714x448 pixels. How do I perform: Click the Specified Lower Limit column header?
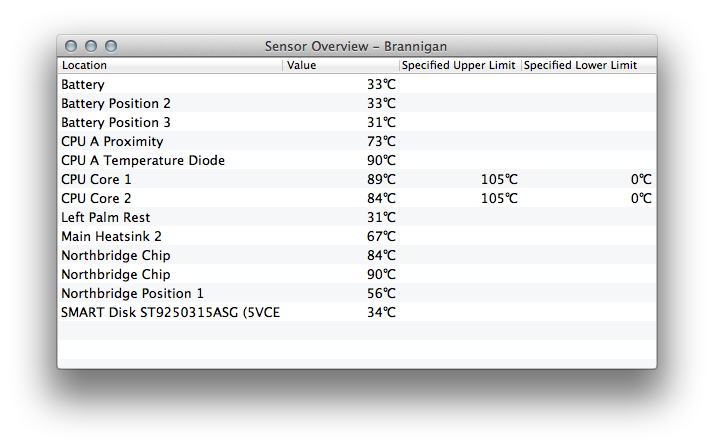click(589, 65)
